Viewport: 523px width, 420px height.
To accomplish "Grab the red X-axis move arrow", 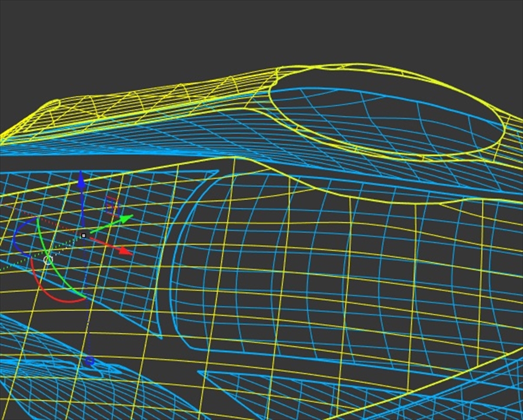I will 126,251.
